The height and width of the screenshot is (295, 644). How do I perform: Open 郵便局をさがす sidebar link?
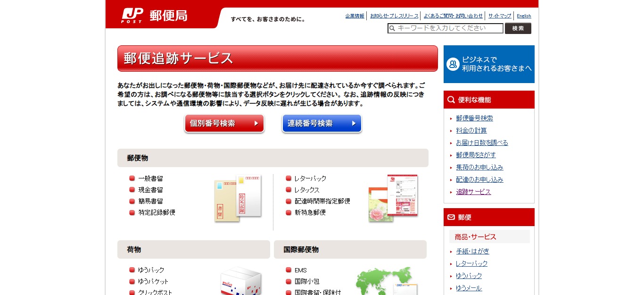coord(476,155)
